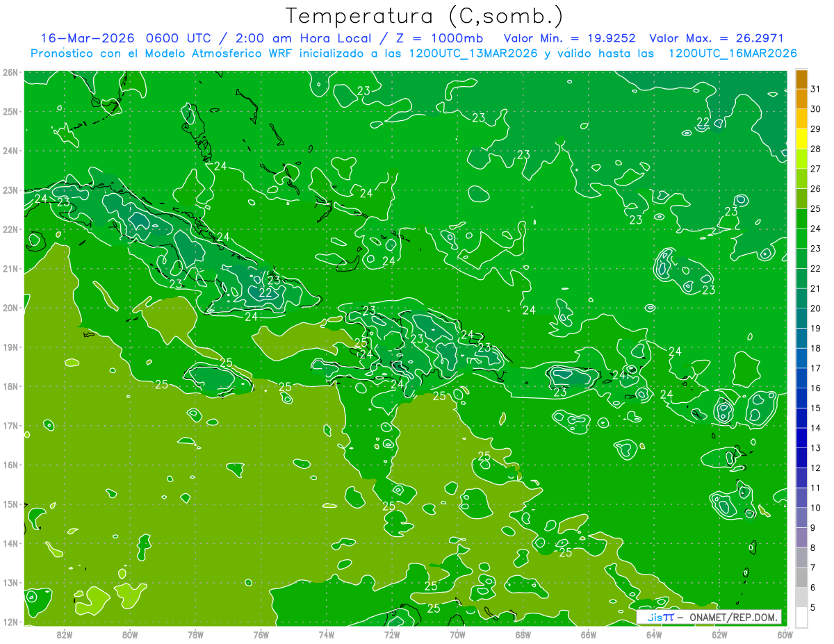Image resolution: width=834 pixels, height=644 pixels.
Task: Click the 78W longitude axis label
Action: click(195, 634)
